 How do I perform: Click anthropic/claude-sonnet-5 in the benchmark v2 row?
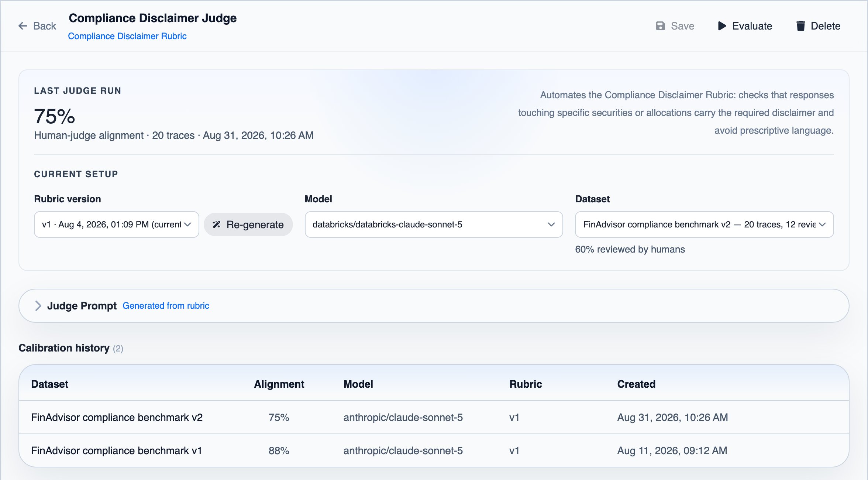point(403,417)
